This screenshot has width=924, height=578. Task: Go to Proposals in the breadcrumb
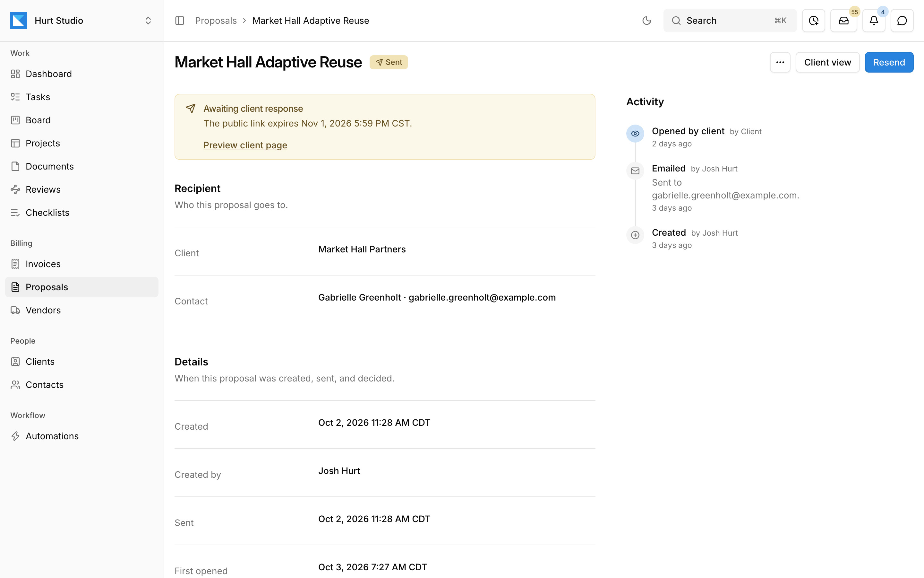coord(216,21)
